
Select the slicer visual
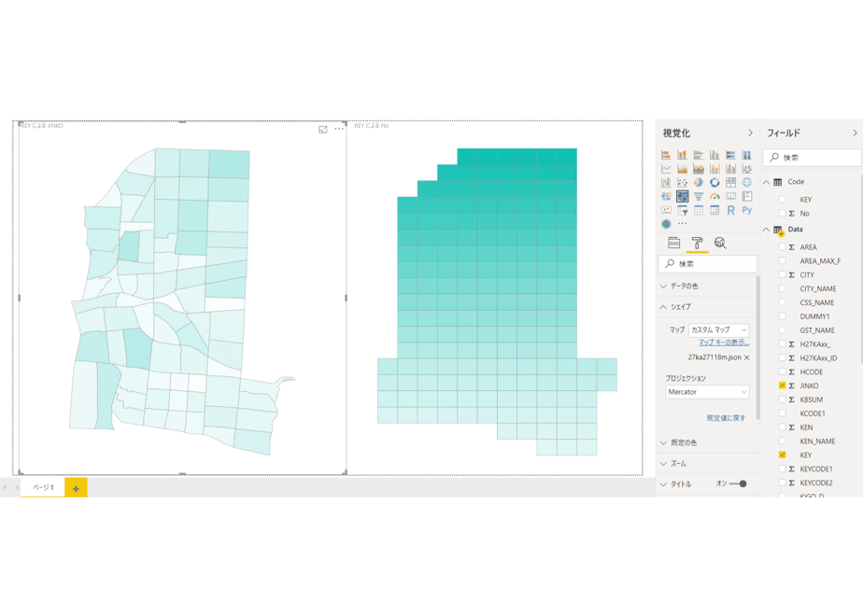click(682, 210)
